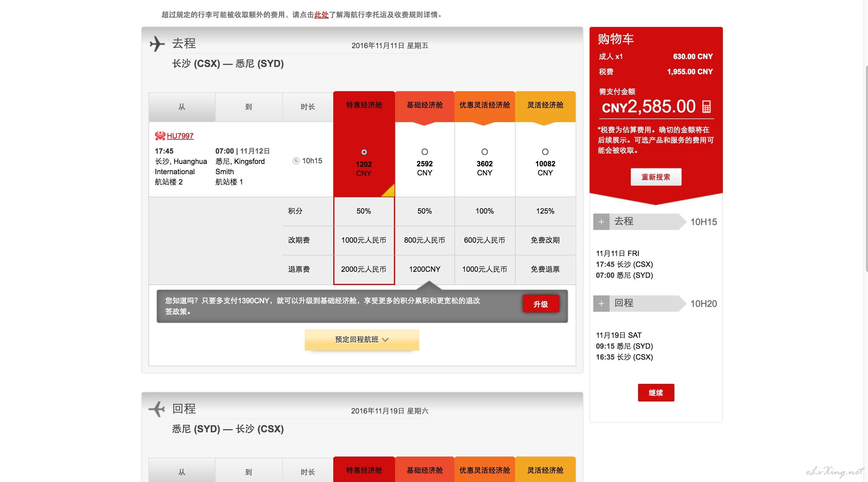Click the plus icon beside 去程 summary
Image resolution: width=868 pixels, height=482 pixels.
pos(601,222)
